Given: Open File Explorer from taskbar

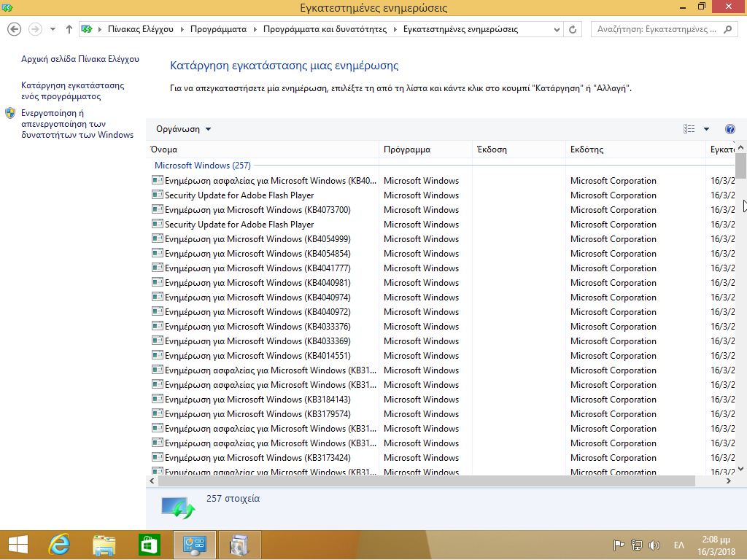Looking at the screenshot, I should (x=104, y=545).
